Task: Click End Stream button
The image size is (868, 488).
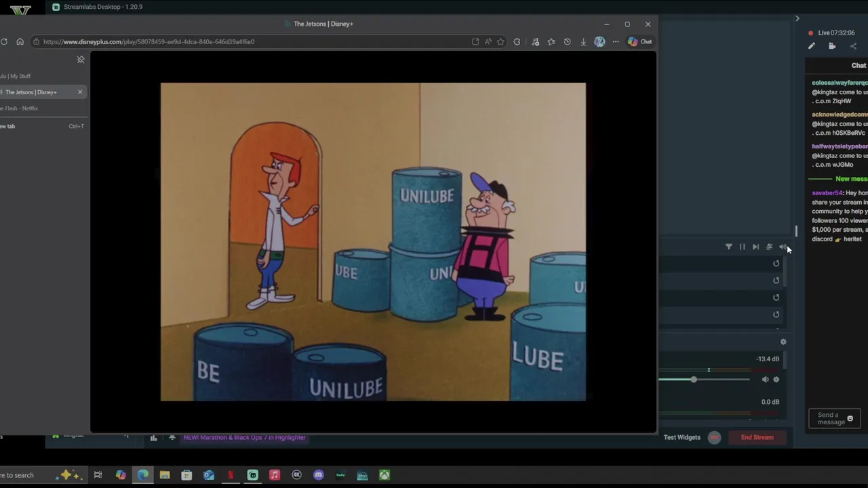Action: (757, 437)
